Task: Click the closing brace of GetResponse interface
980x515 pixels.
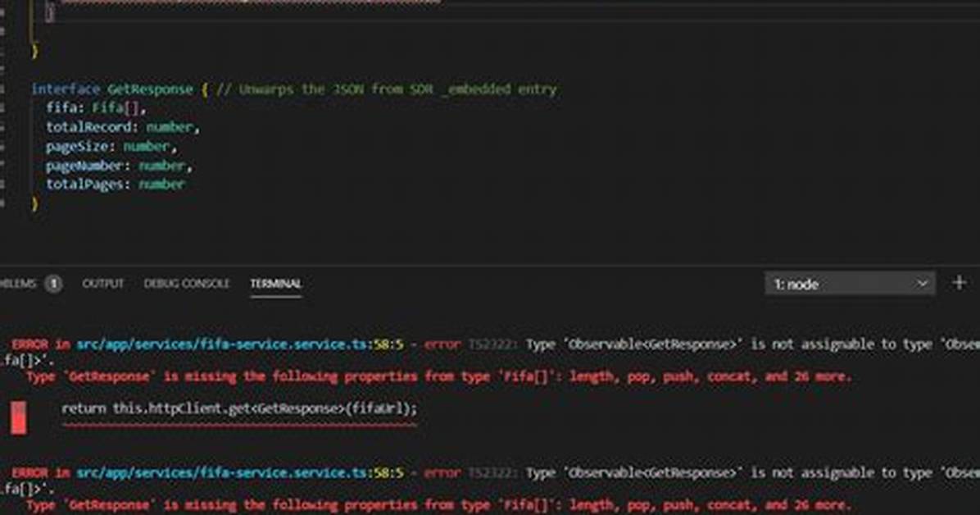Action: pyautogui.click(x=34, y=203)
